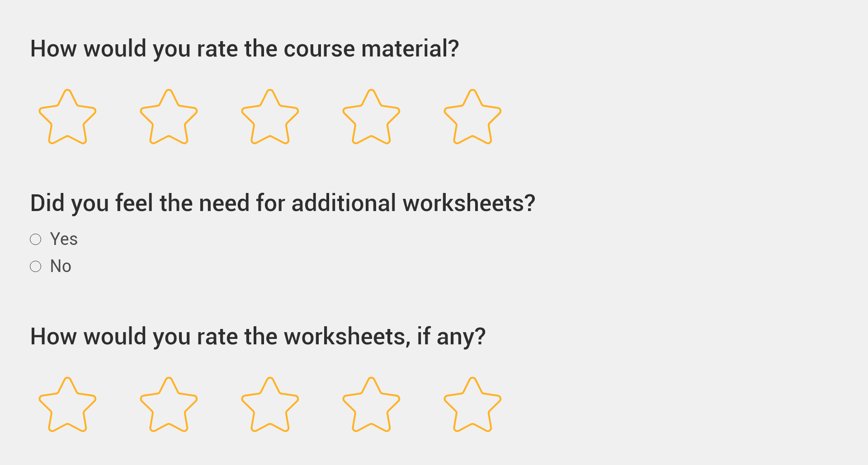Select the first star for worksheets rating
The image size is (868, 465).
67,404
